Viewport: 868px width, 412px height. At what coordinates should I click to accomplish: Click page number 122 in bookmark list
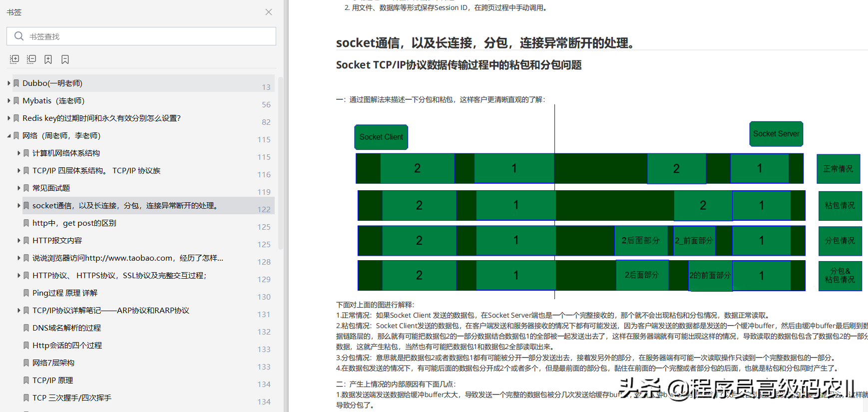point(264,209)
